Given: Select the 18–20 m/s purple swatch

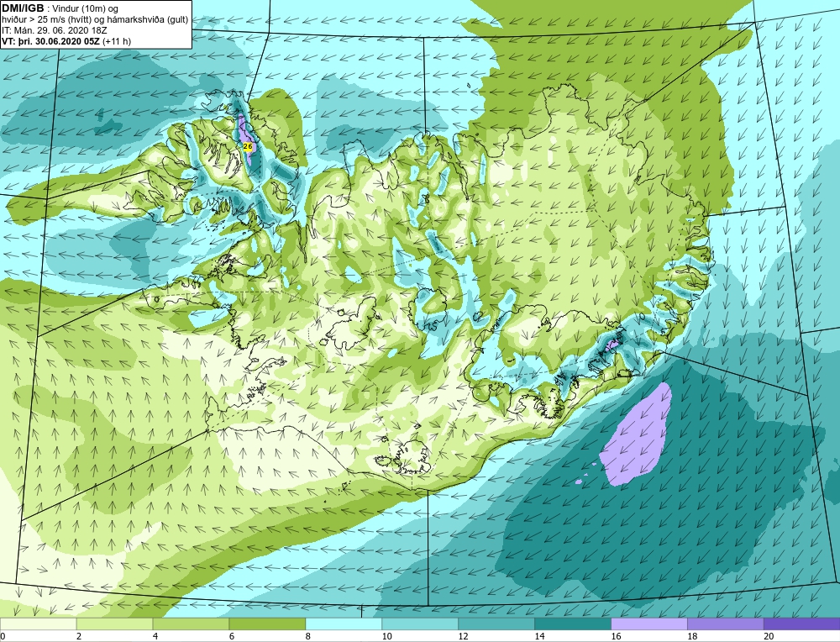Looking at the screenshot, I should [726, 624].
